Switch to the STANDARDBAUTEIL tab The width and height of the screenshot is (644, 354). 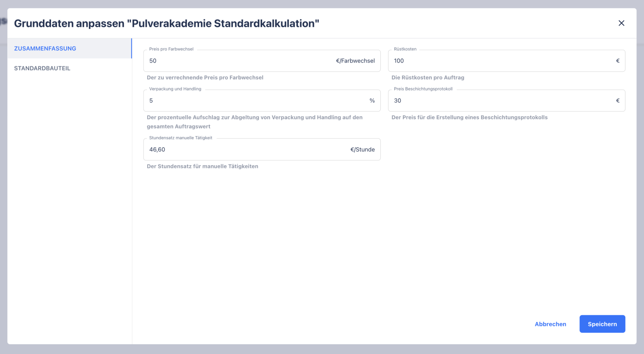pos(42,68)
